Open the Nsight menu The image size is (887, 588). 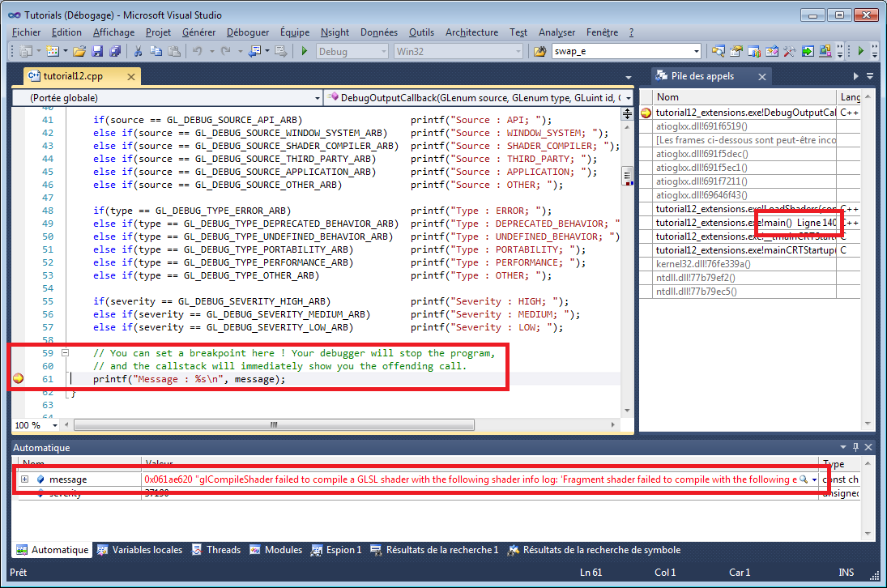[x=335, y=32]
